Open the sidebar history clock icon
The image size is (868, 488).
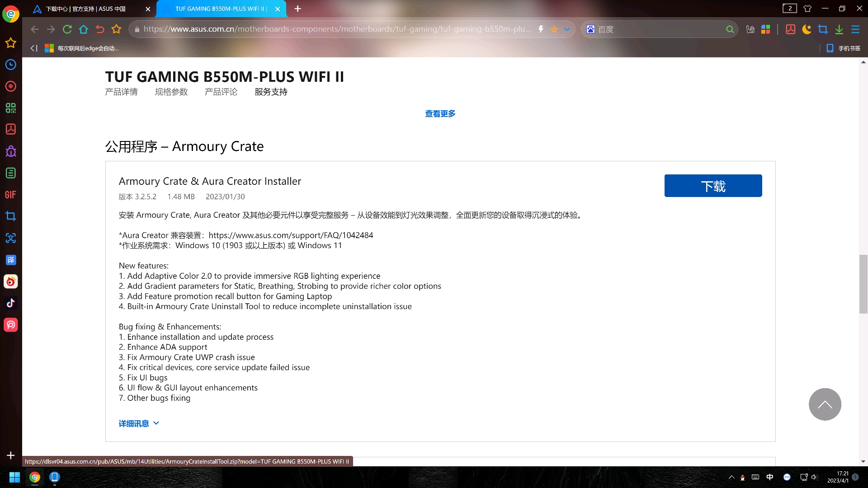(x=10, y=65)
